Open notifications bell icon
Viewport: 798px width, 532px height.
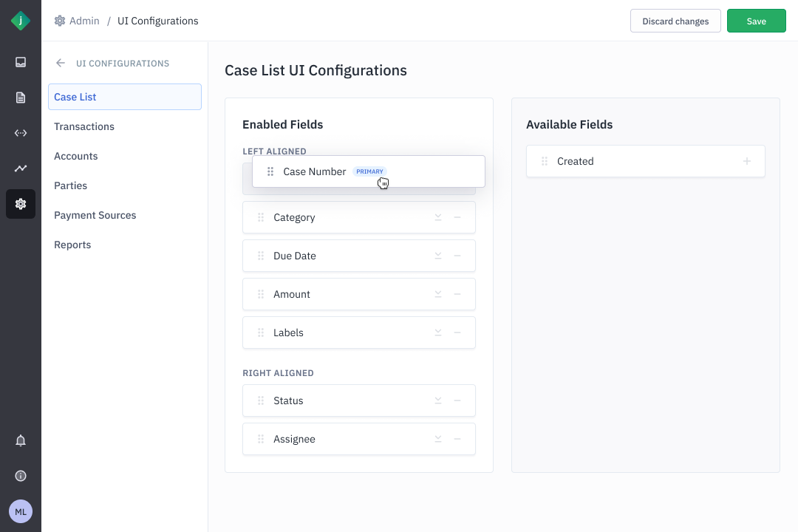(21, 441)
